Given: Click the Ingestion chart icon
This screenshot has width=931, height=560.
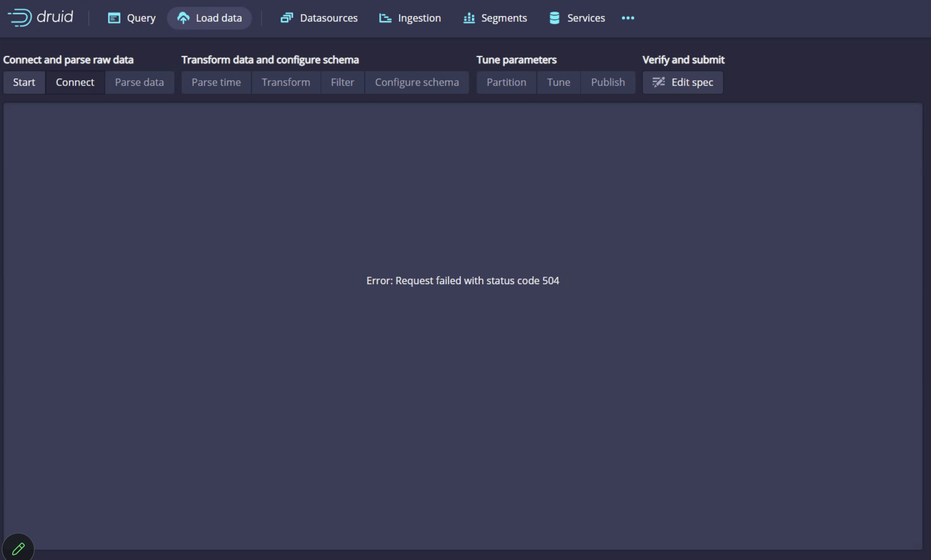Looking at the screenshot, I should (385, 18).
